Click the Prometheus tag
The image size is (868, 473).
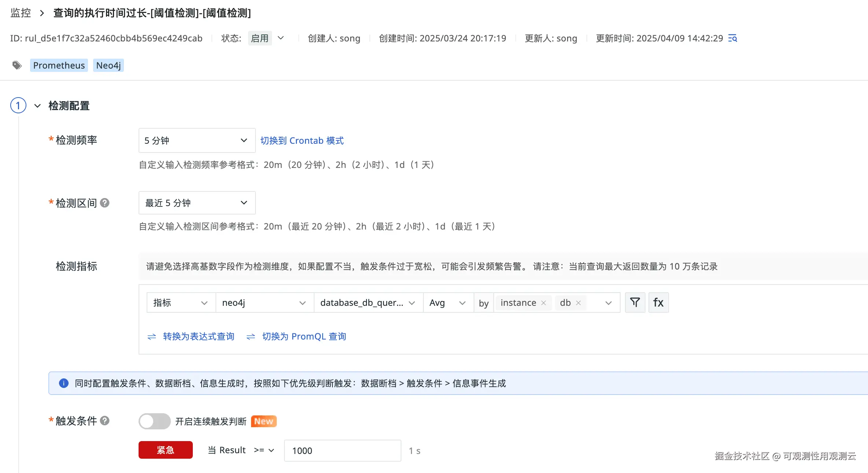[59, 65]
